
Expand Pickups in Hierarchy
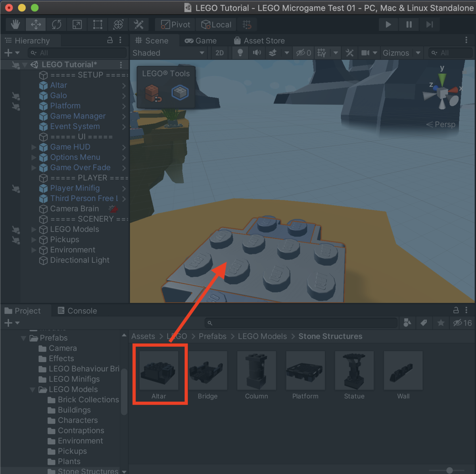click(x=34, y=240)
